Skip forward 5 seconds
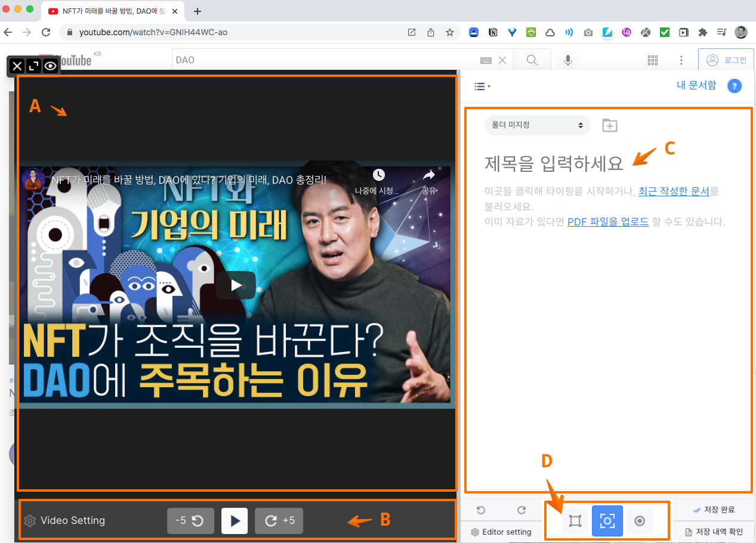The width and height of the screenshot is (756, 543). (x=279, y=520)
